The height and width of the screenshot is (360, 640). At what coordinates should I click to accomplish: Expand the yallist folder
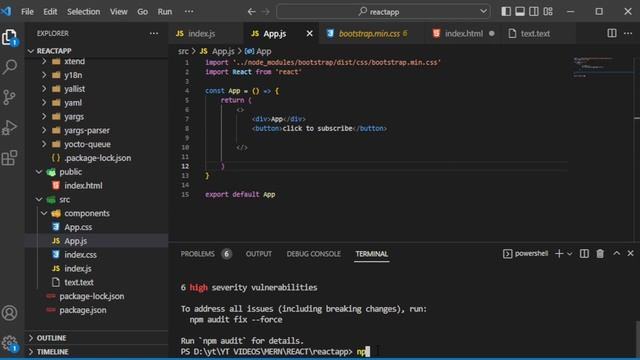(96, 89)
